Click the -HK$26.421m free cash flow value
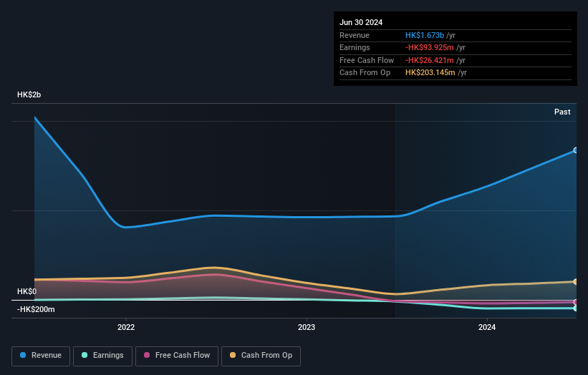 click(430, 60)
